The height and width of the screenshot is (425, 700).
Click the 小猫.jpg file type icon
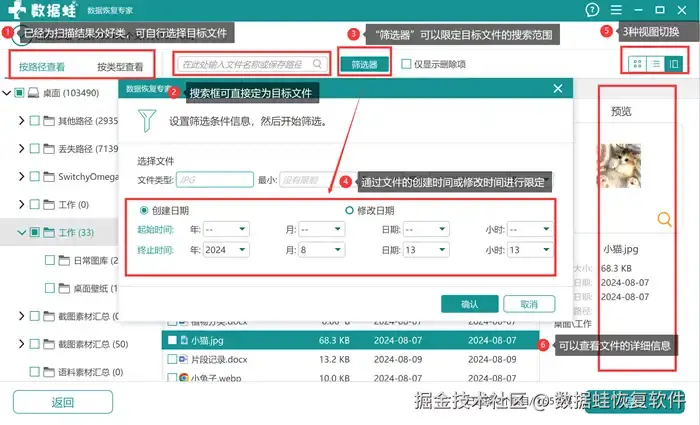tap(184, 340)
